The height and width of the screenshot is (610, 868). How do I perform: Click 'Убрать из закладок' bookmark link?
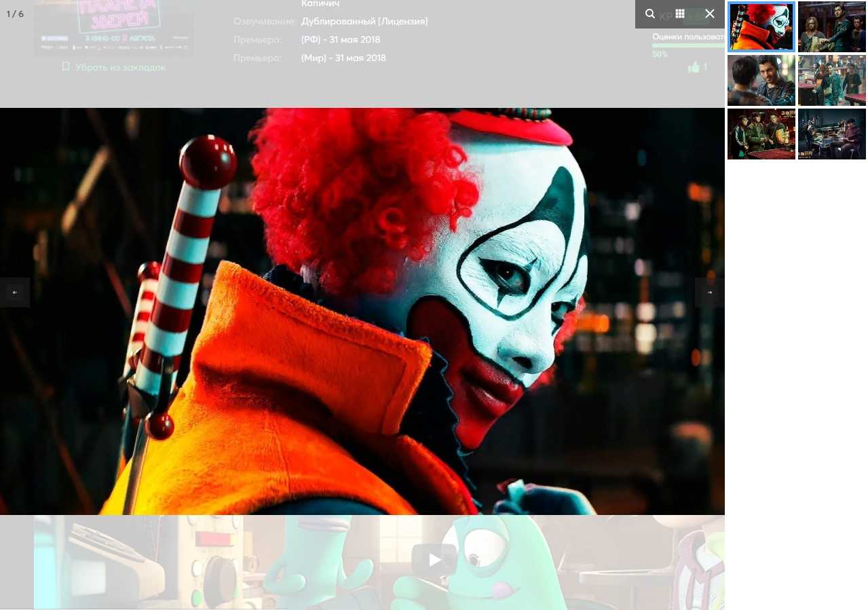click(x=113, y=67)
